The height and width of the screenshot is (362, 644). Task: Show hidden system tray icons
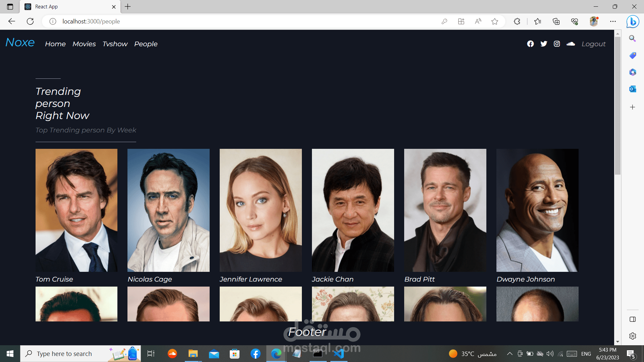(x=509, y=354)
